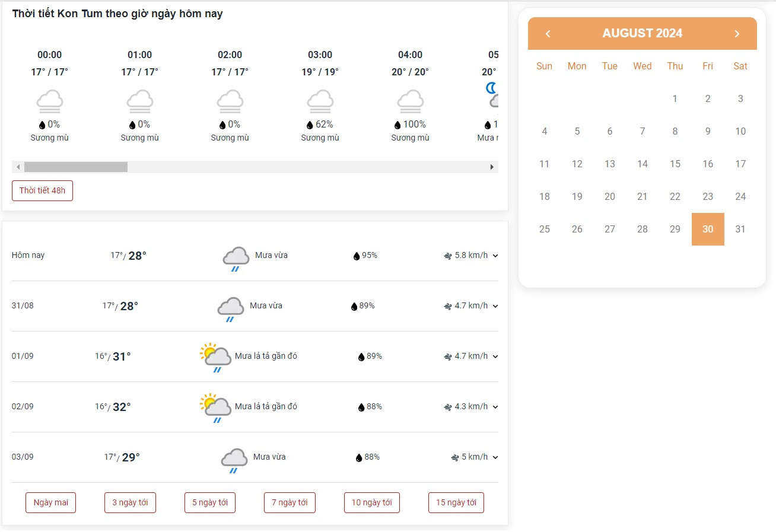
Task: Click raindrop icon beside 89% on 01/09
Action: tap(361, 357)
